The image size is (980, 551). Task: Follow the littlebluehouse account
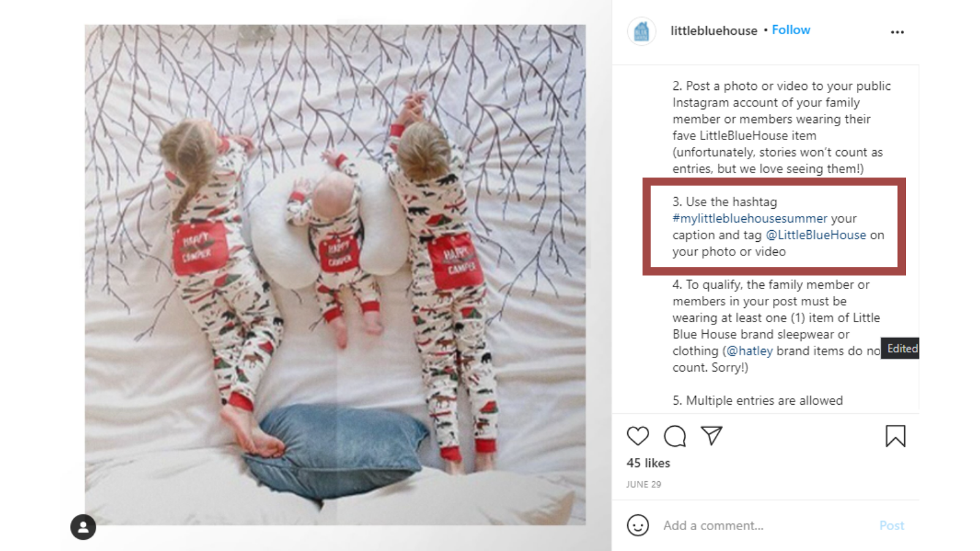(x=791, y=30)
